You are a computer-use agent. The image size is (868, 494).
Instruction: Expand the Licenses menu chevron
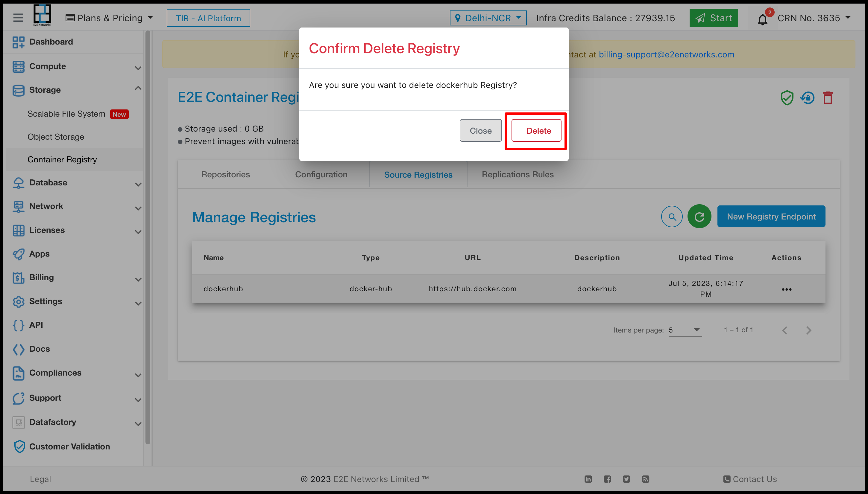[x=138, y=232]
